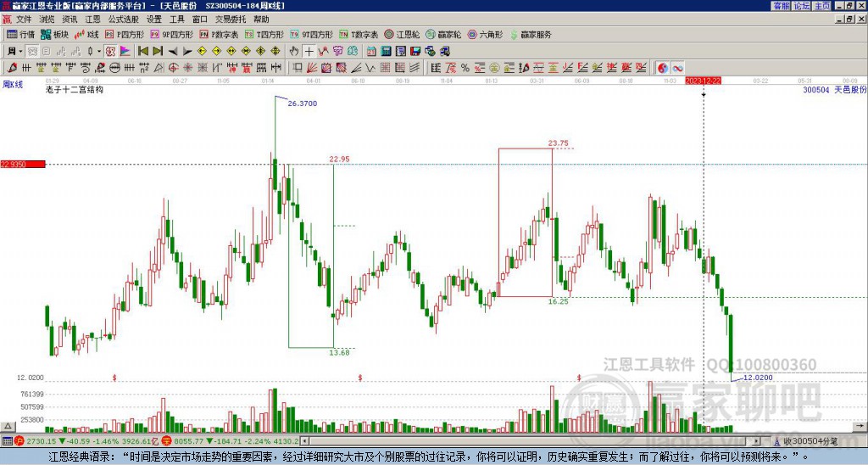Screen dimensions: 868x465
Task: Open T四方形 tool
Action: pyautogui.click(x=264, y=34)
